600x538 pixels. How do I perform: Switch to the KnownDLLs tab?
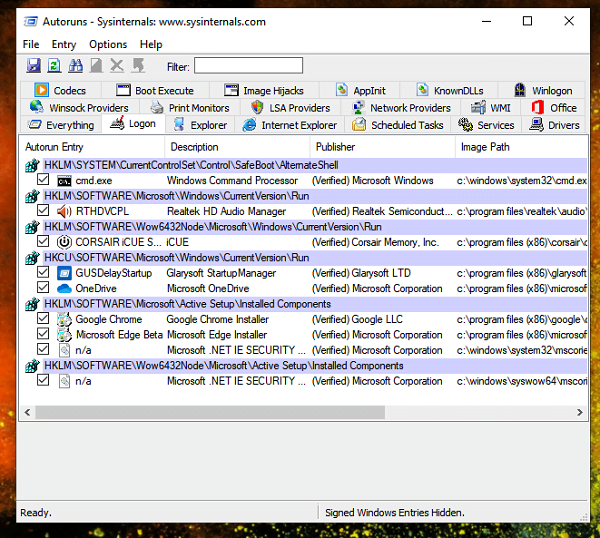point(450,91)
